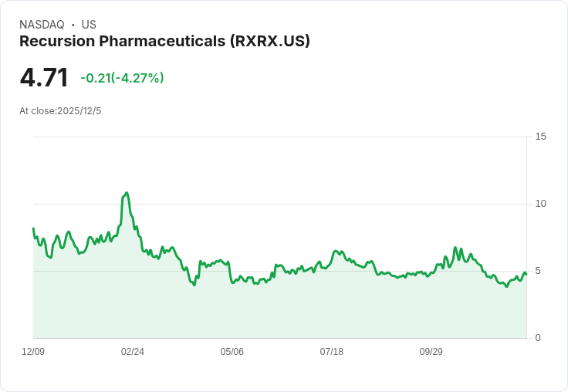568x392 pixels.
Task: Open the Recursion Pharmaceuticals (RXRX.US) title
Action: [164, 41]
